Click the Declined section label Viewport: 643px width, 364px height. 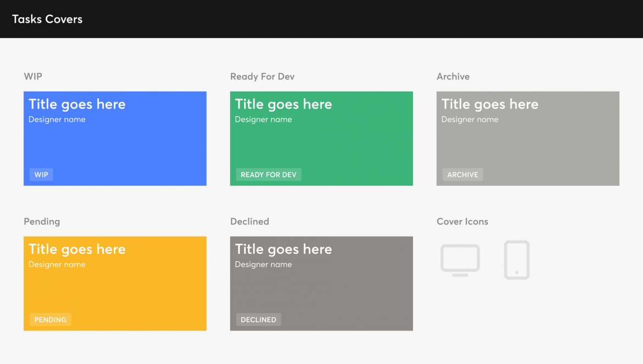[250, 221]
